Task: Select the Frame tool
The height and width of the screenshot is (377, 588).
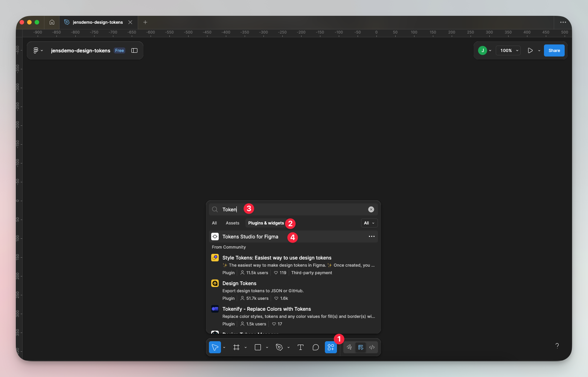Action: click(236, 347)
